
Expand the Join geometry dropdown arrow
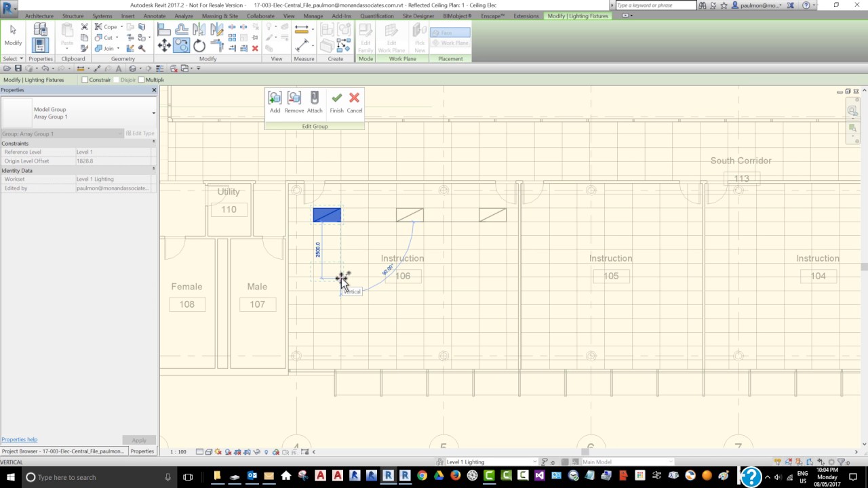(117, 49)
